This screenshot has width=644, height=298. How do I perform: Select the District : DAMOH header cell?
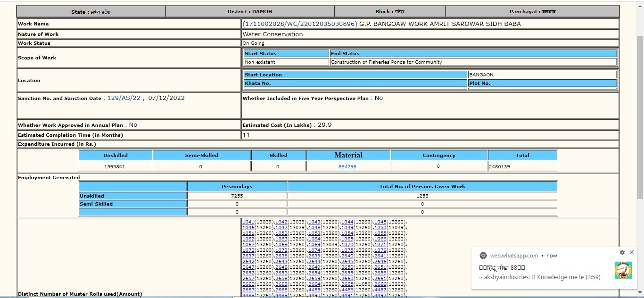[250, 12]
